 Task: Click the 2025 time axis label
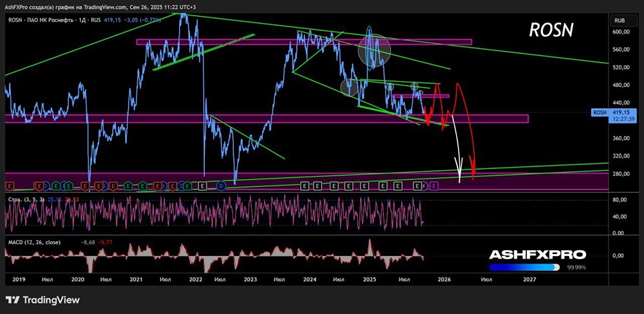(370, 279)
